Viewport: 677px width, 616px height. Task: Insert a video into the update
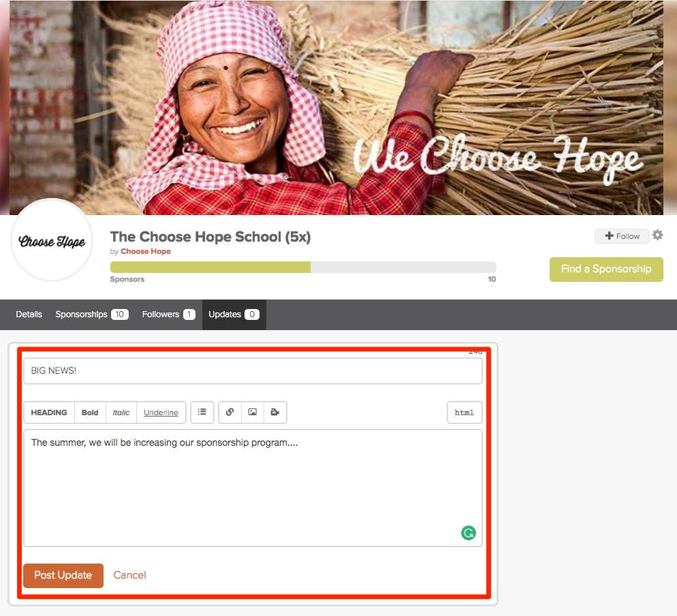[275, 412]
